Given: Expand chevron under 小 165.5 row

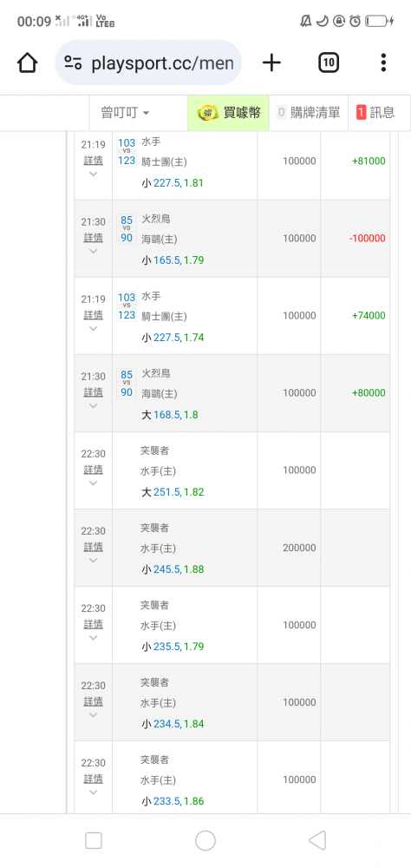Looking at the screenshot, I should click(93, 251).
